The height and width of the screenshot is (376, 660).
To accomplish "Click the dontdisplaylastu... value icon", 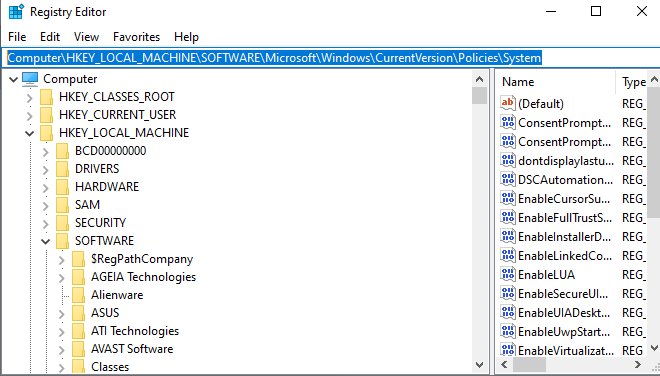I will [508, 160].
